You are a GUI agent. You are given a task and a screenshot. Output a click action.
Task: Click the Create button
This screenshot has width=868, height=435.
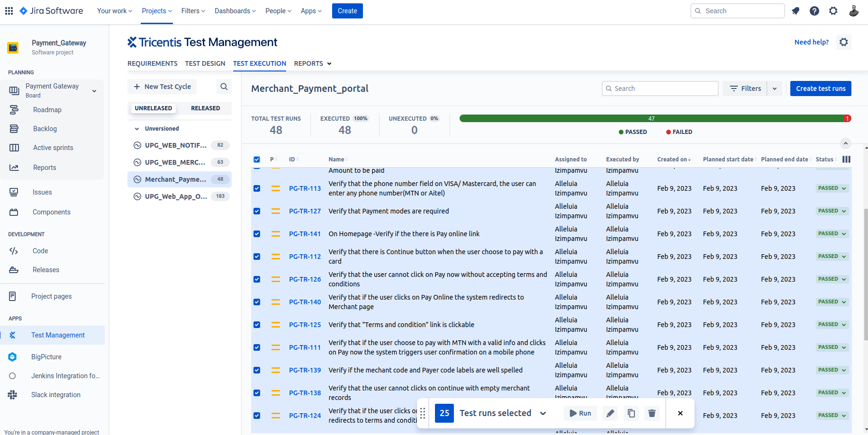pos(347,11)
